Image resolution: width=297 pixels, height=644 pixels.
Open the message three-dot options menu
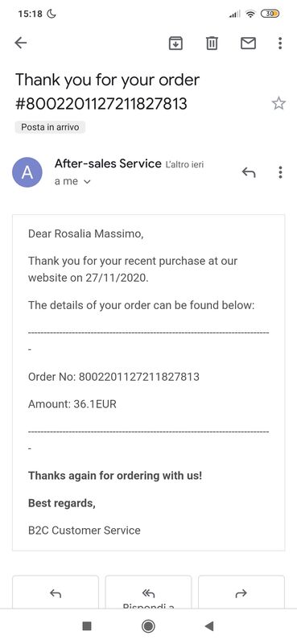280,172
